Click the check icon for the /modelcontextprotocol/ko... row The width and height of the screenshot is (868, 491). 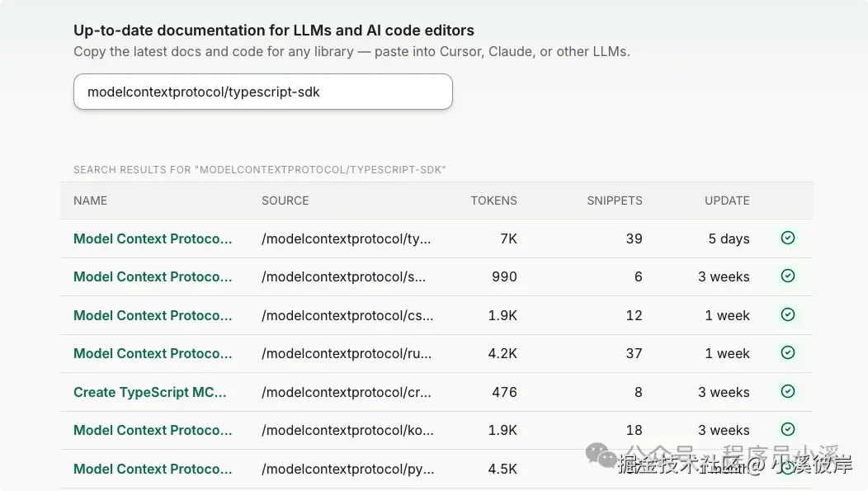tap(788, 429)
